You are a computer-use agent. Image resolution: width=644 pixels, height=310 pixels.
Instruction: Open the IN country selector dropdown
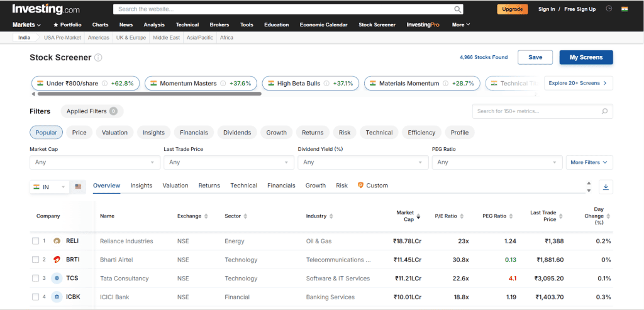[x=49, y=187]
